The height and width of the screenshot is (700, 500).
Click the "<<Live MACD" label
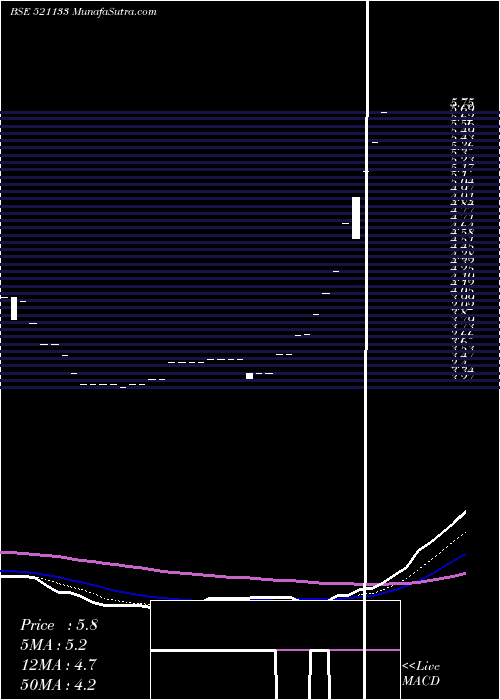[421, 673]
